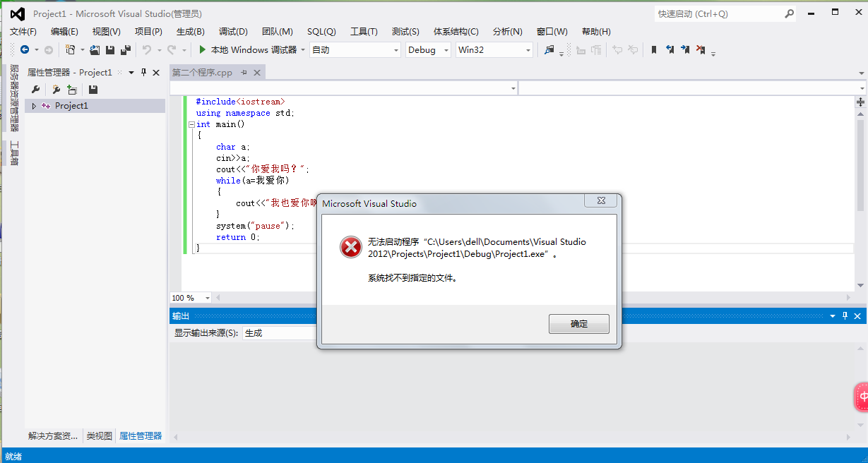The image size is (868, 463).
Task: Click the add existing property sheet icon
Action: 72,90
